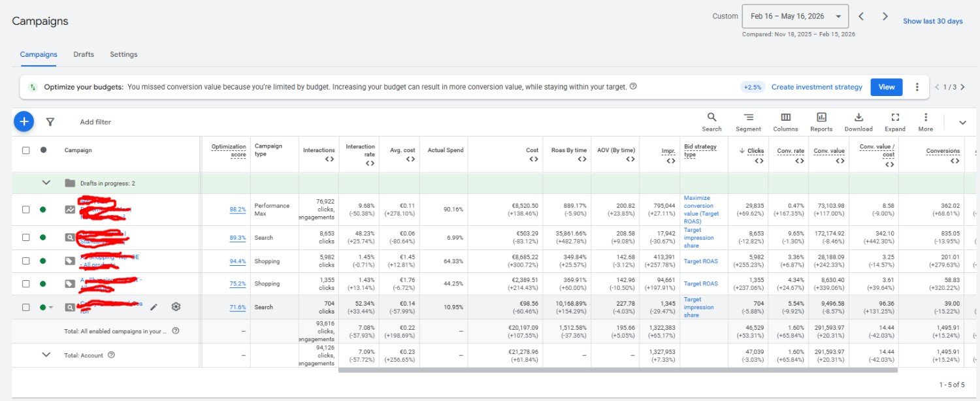980x401 pixels.
Task: Click the blue View button
Action: click(887, 87)
